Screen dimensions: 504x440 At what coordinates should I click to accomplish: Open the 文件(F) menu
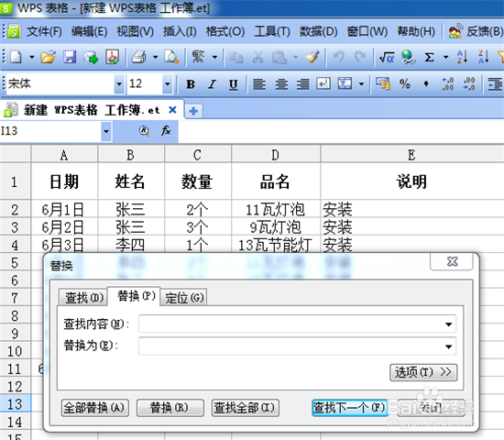click(44, 31)
